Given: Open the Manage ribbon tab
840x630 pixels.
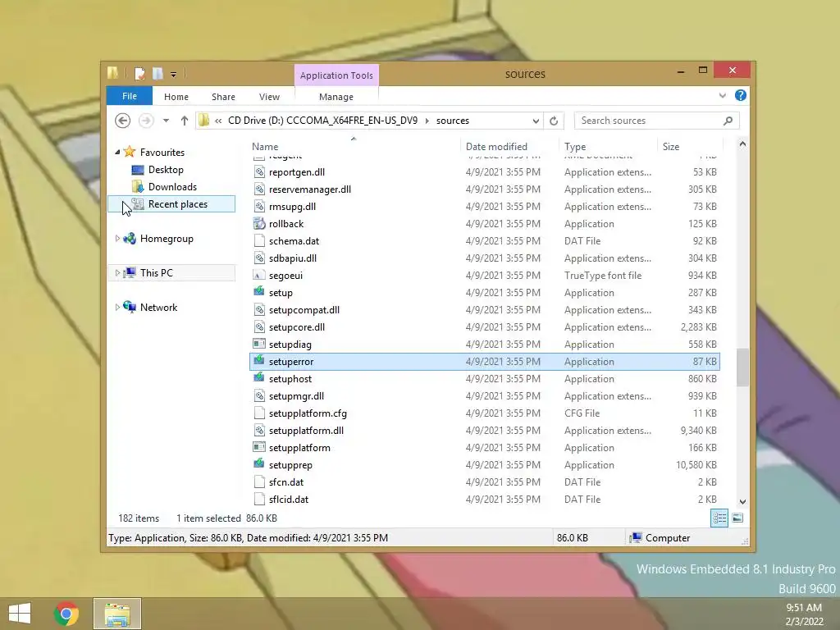Looking at the screenshot, I should (x=336, y=97).
